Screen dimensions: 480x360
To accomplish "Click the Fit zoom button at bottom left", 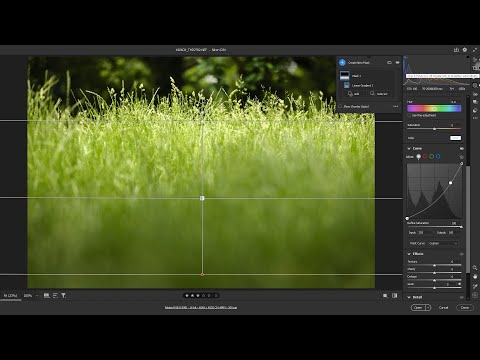I will click(10, 295).
